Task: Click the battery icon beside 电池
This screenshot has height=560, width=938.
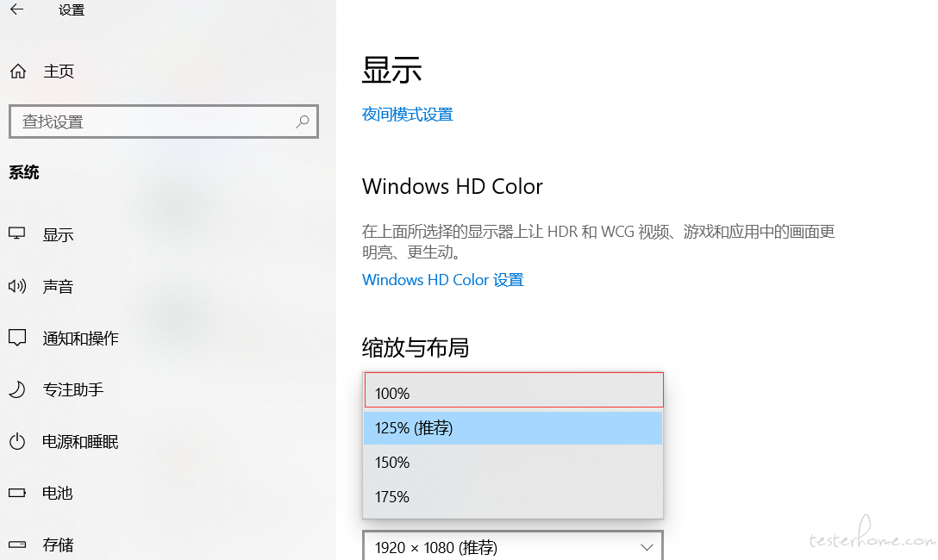Action: (17, 493)
